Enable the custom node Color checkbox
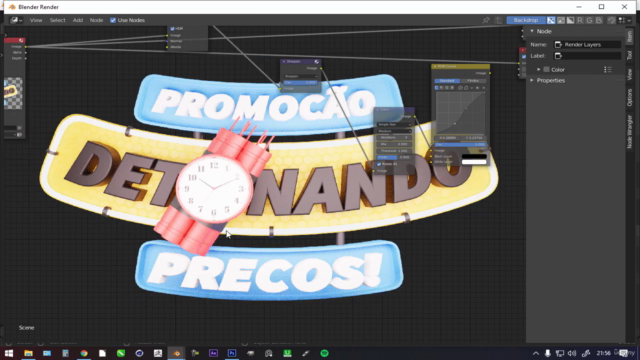This screenshot has height=360, width=640. [547, 69]
